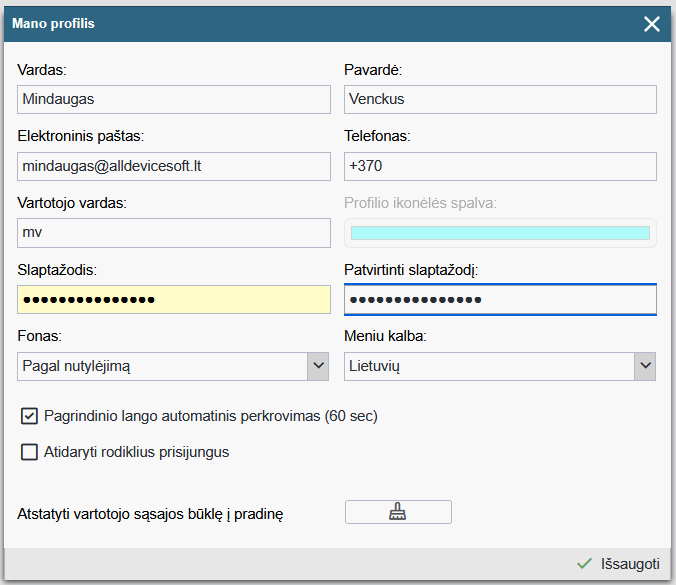Viewport: 676px width, 585px height.
Task: Focus the Vardas field containing Mindaugas
Action: pos(174,100)
